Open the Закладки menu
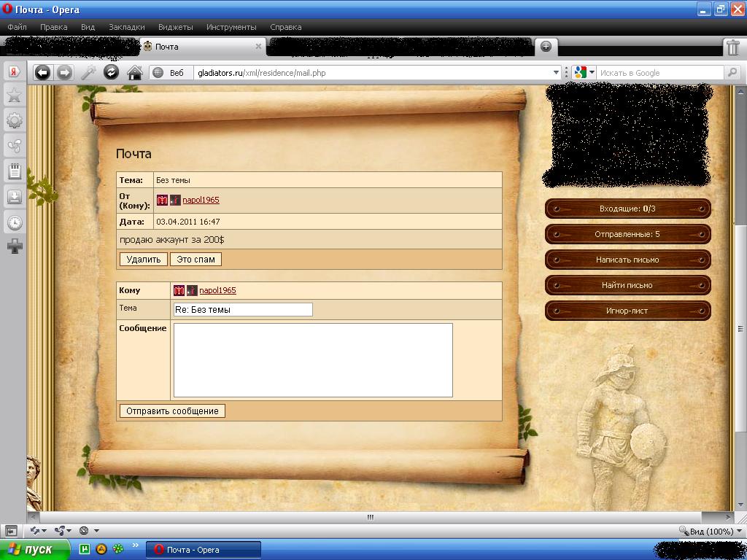 (x=126, y=27)
